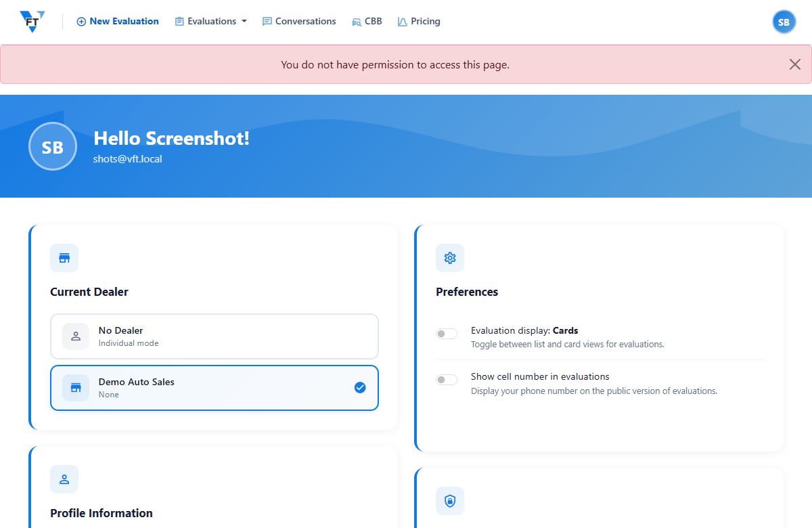Screen dimensions: 812x528
Task: Click the No Dealer person icon
Action: click(x=76, y=336)
